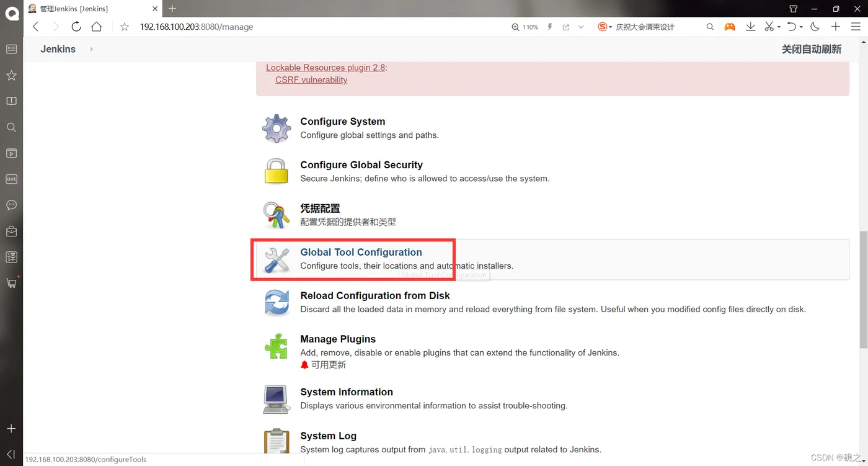Click the Configure System gear icon
This screenshot has width=868, height=466.
click(x=277, y=128)
